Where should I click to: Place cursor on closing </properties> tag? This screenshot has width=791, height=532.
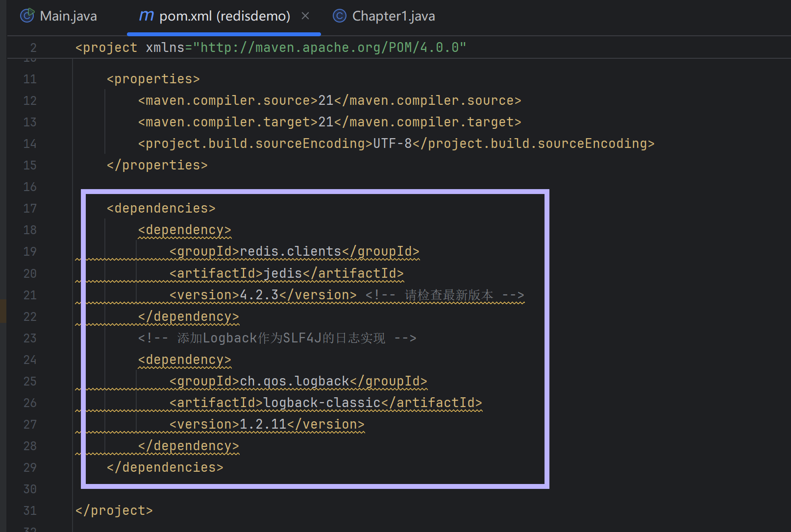tap(157, 165)
